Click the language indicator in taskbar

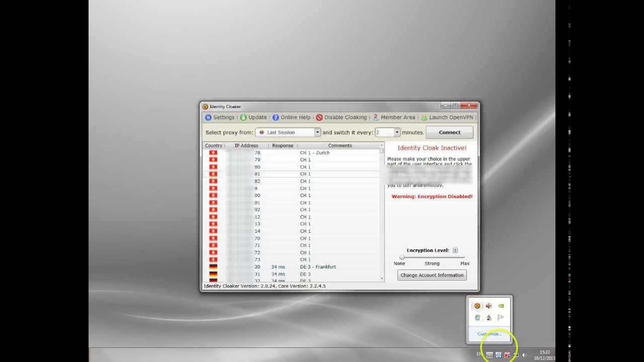479,354
